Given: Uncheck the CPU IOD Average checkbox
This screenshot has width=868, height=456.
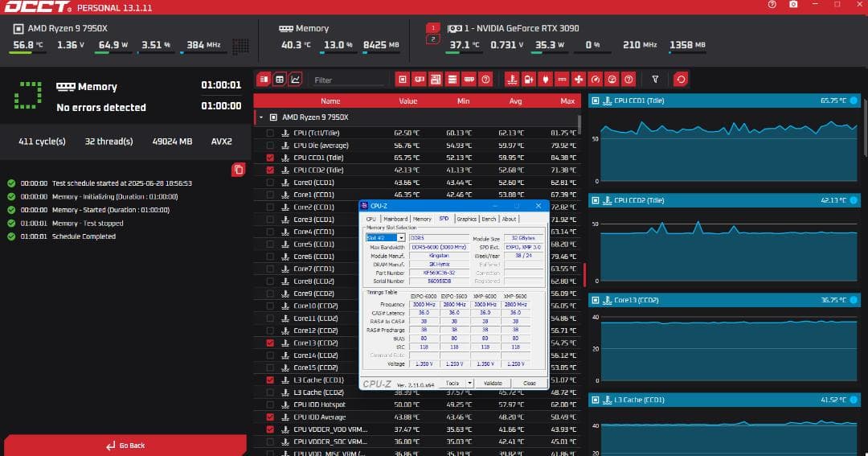Looking at the screenshot, I should click(269, 417).
